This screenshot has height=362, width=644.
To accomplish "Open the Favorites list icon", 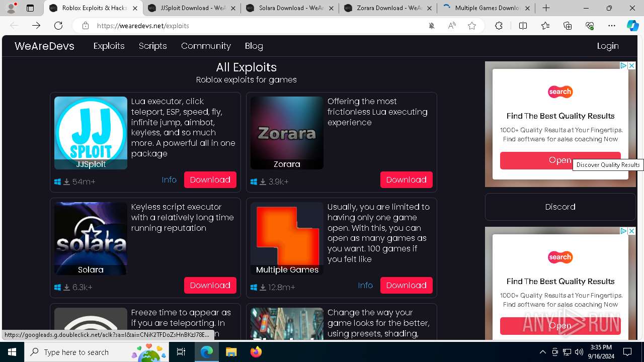I will (545, 26).
